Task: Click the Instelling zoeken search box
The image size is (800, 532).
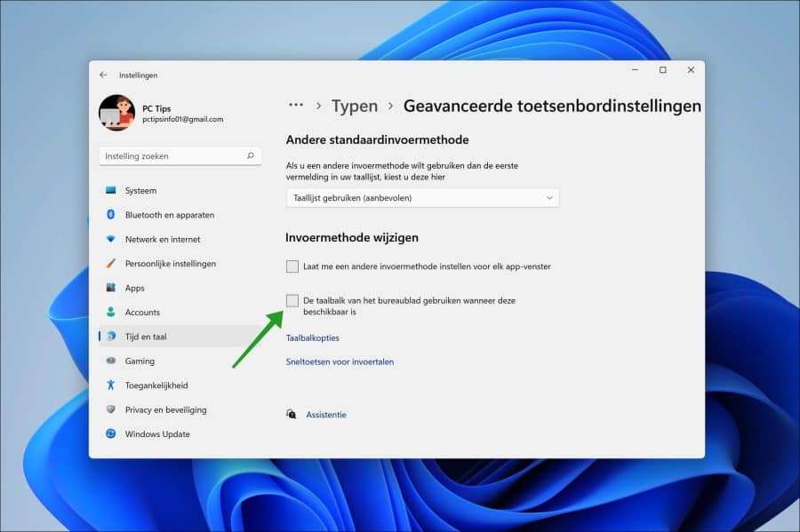Action: pos(180,156)
